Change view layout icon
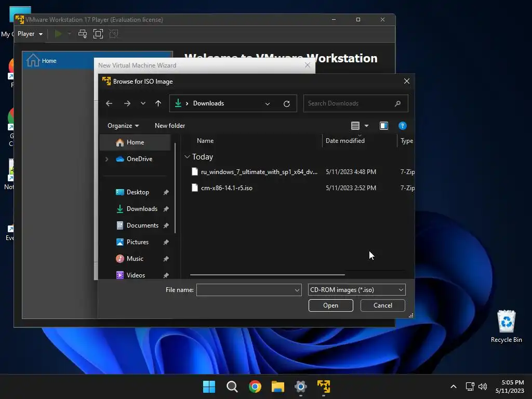 click(x=355, y=126)
